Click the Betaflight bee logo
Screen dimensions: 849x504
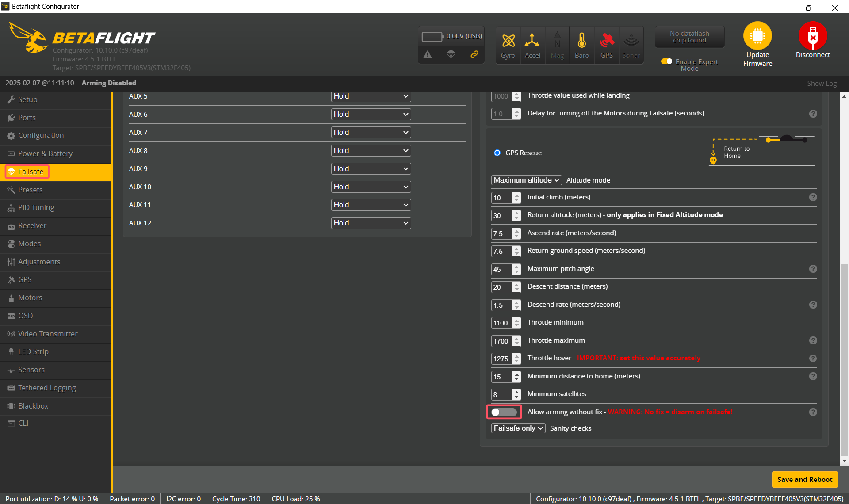click(x=28, y=37)
